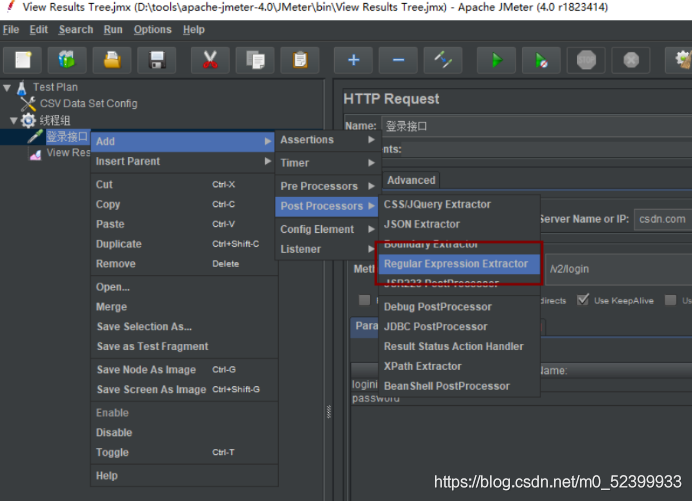Expand the Assertions submenu arrow
The height and width of the screenshot is (501, 692).
pyautogui.click(x=372, y=139)
